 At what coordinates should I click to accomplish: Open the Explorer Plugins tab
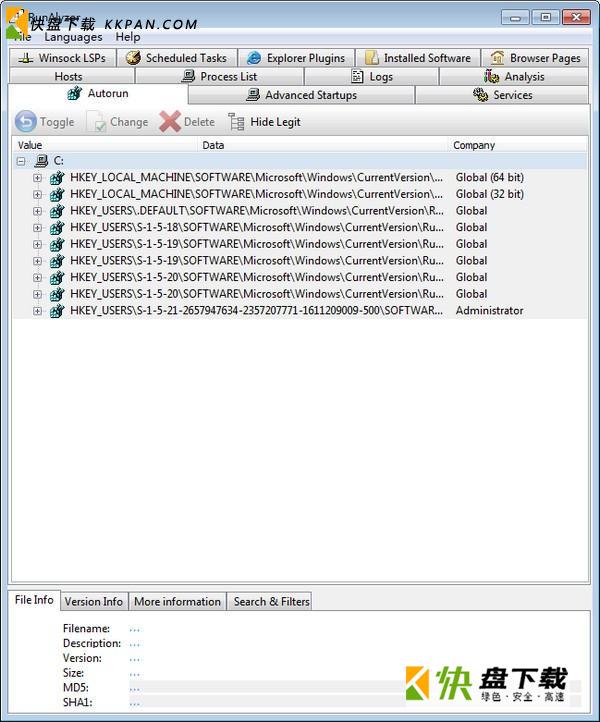[296, 58]
